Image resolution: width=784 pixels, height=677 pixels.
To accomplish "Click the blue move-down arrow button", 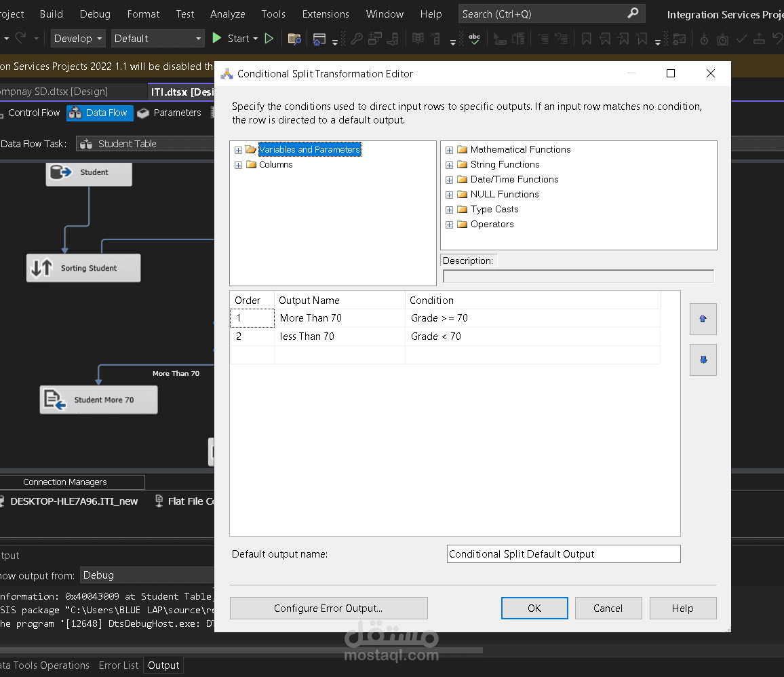I will pyautogui.click(x=703, y=360).
